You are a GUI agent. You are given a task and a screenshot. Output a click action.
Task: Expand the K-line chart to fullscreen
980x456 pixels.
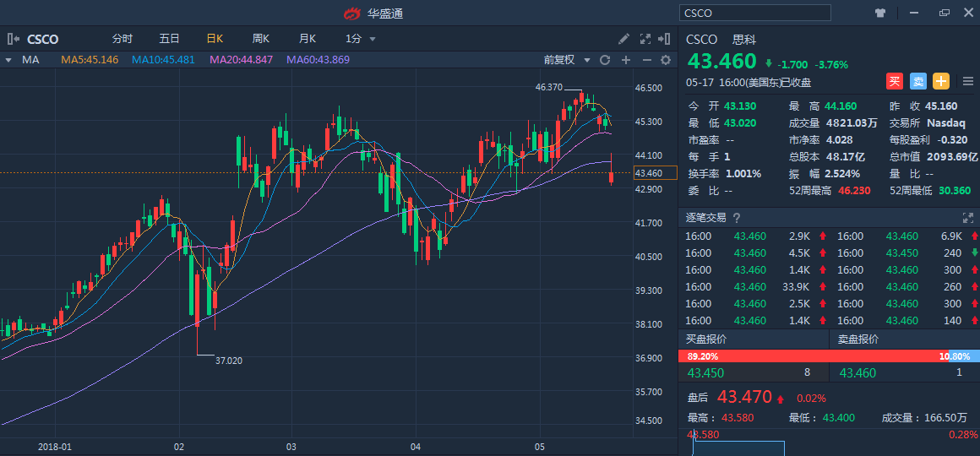click(x=645, y=39)
